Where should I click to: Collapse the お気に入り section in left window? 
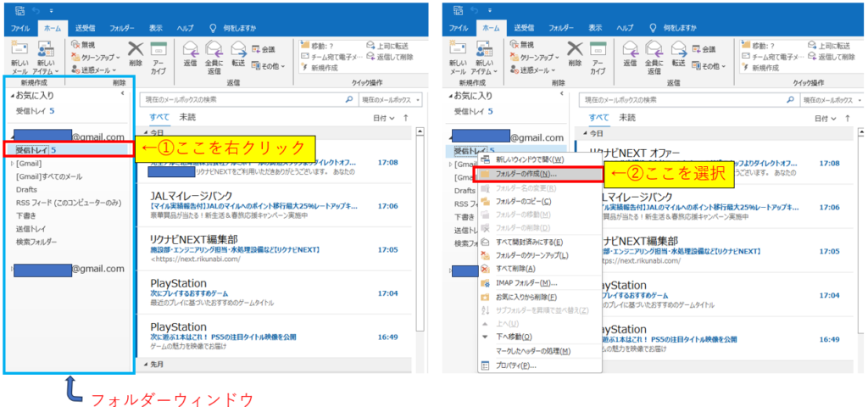pos(9,95)
